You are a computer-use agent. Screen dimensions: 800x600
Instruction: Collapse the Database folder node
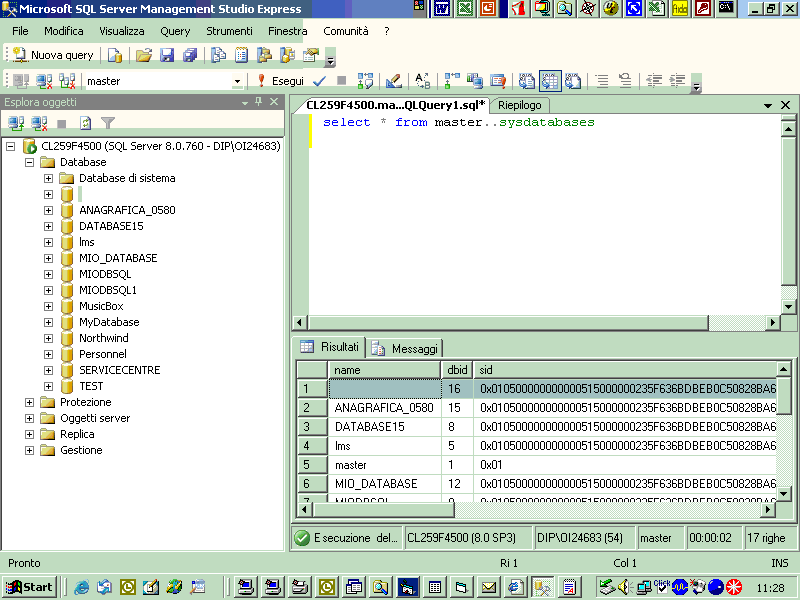click(30, 162)
